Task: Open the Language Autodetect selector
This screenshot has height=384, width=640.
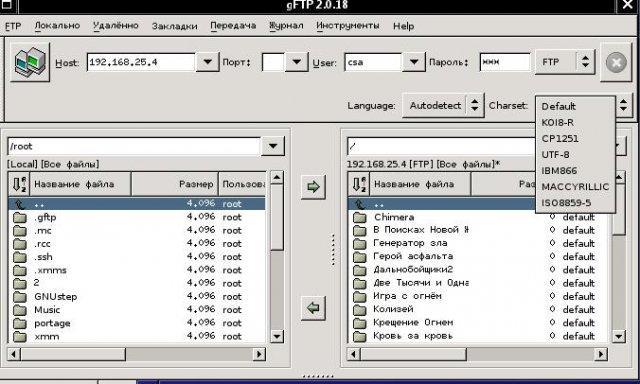Action: tap(443, 106)
